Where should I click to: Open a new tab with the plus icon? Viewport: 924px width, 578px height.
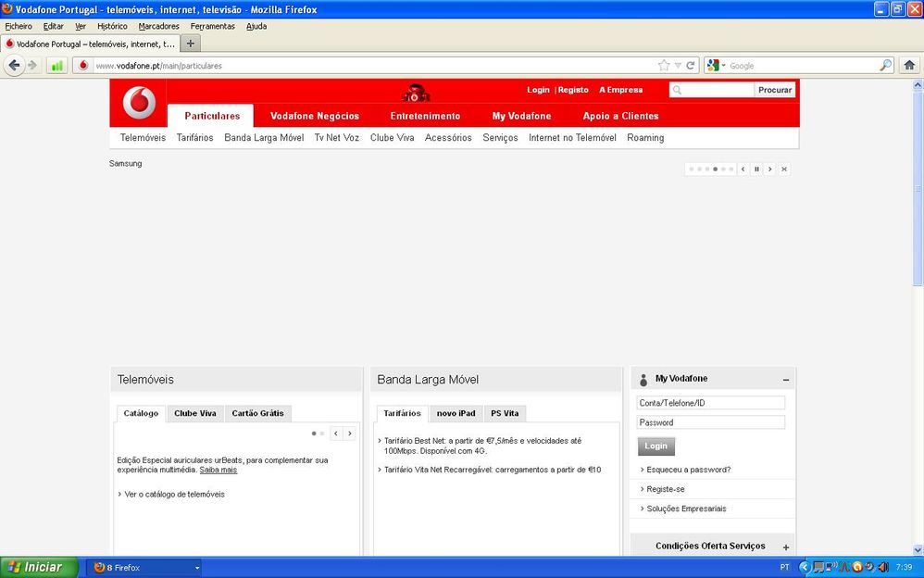(x=190, y=43)
